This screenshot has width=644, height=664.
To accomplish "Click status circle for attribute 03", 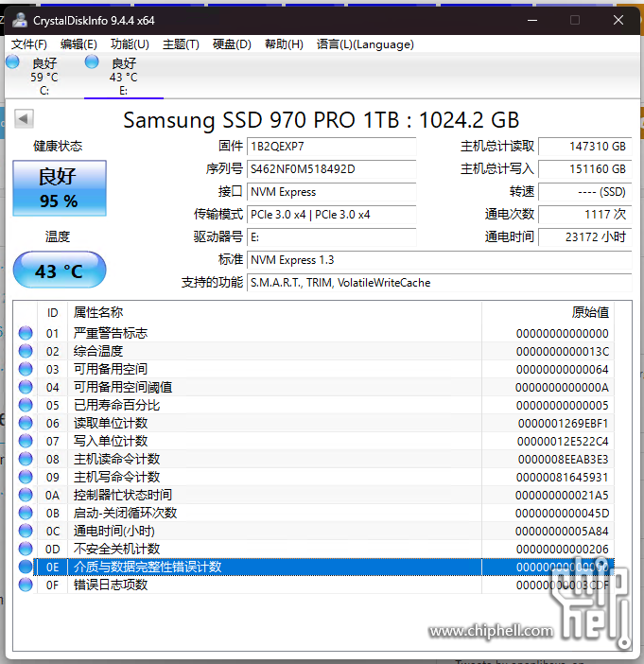I will click(x=26, y=369).
